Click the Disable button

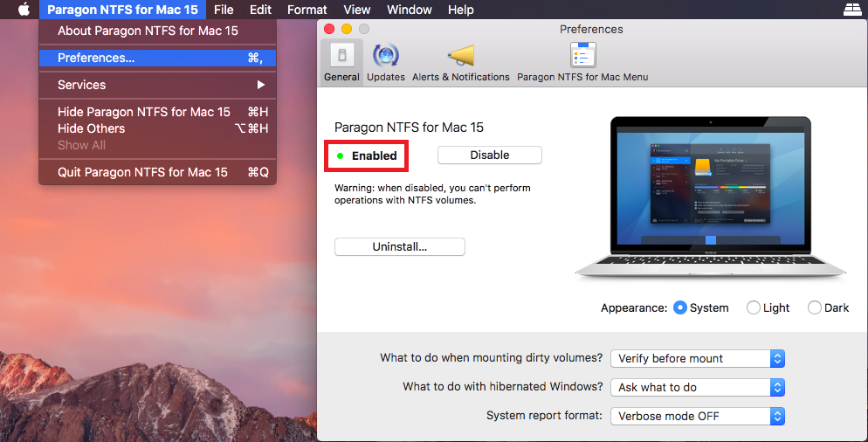(x=489, y=155)
